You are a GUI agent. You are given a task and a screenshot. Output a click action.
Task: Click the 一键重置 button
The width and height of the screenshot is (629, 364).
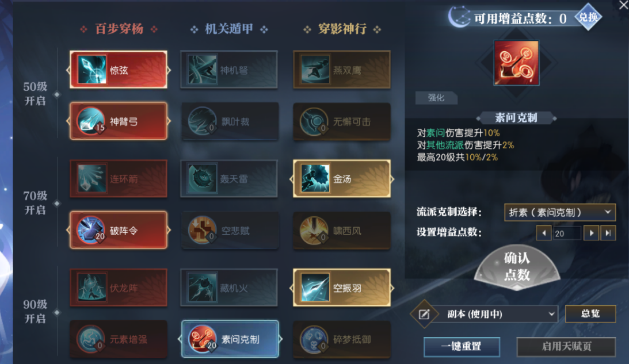coord(462,346)
